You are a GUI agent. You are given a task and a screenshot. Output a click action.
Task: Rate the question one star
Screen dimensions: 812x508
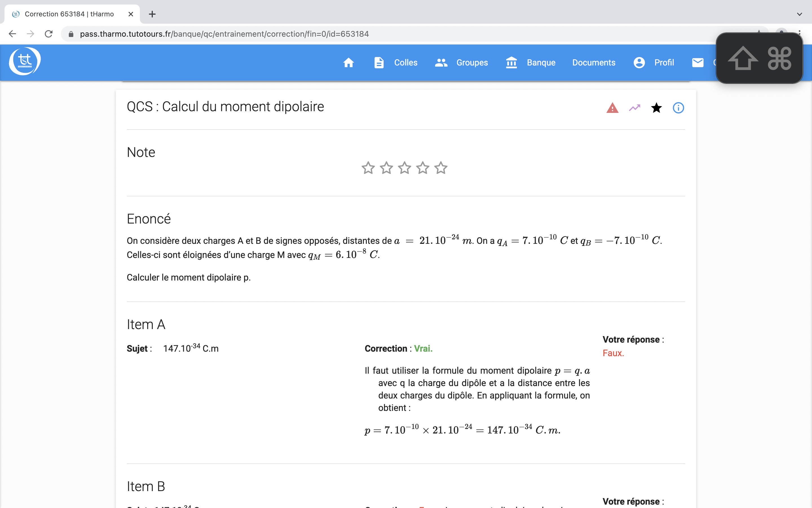coord(368,168)
